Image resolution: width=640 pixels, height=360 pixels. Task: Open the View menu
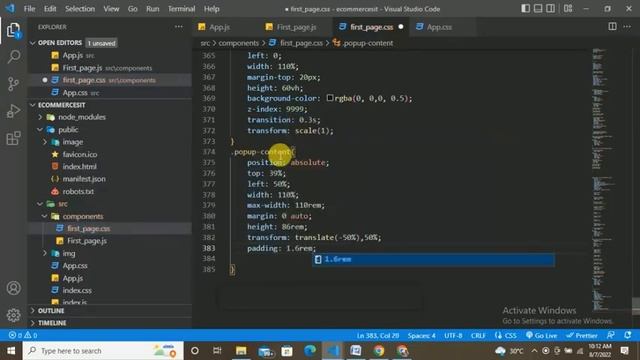click(111, 9)
